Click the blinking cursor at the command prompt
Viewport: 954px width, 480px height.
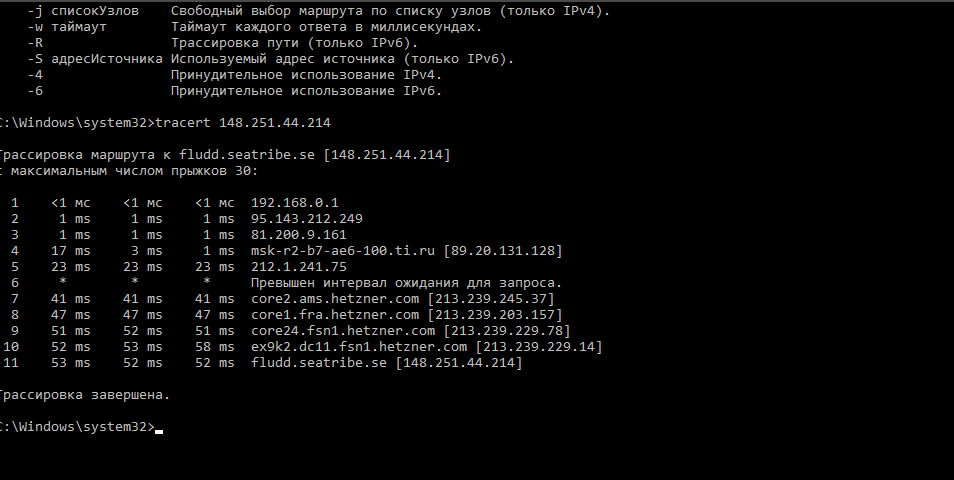click(x=159, y=431)
